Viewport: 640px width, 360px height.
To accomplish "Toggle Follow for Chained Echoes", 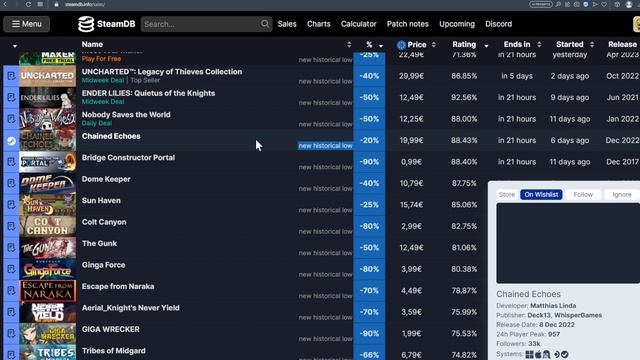I will coord(583,195).
